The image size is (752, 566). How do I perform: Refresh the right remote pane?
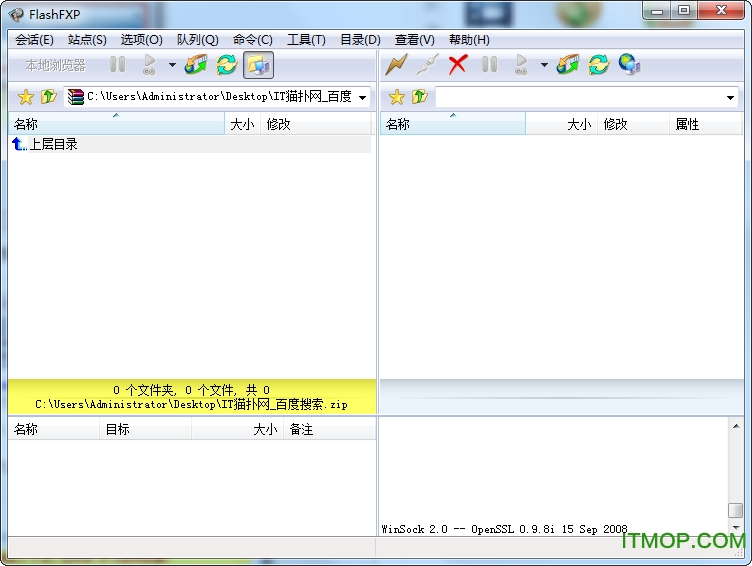[x=599, y=64]
